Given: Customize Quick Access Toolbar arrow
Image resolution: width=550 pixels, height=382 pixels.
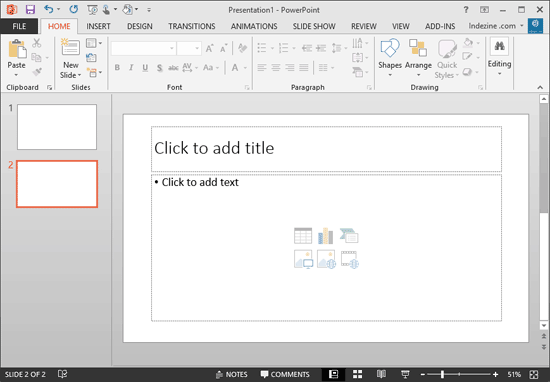Looking at the screenshot, I should (149, 10).
